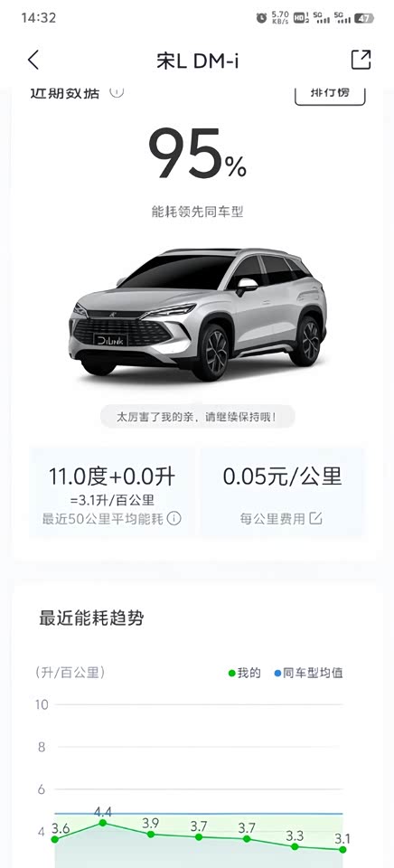394x868 pixels.
Task: Tap the HD2 status indicator
Action: [x=301, y=18]
